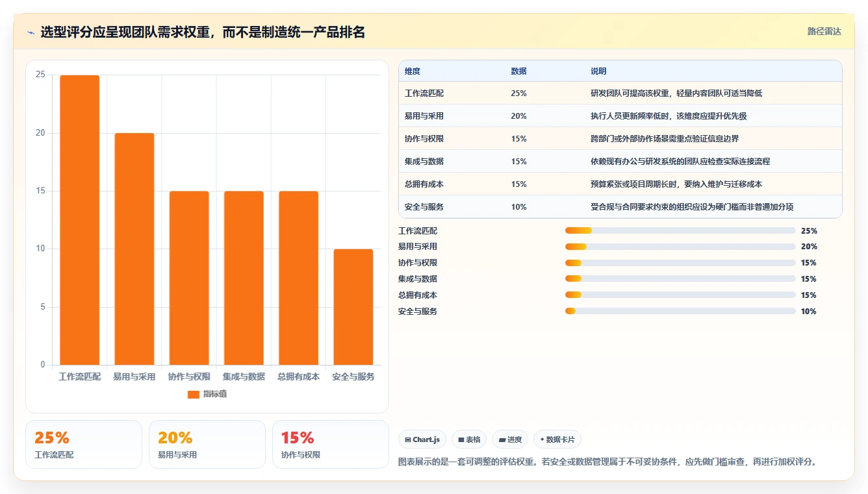Select the 数据卡片 tag chip
Viewport: 868px width, 494px height.
(557, 439)
